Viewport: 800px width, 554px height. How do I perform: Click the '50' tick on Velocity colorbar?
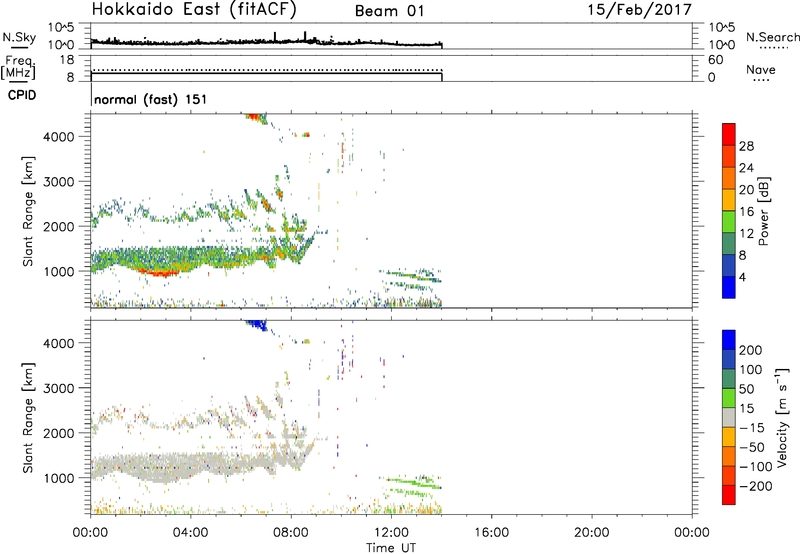tap(746, 389)
